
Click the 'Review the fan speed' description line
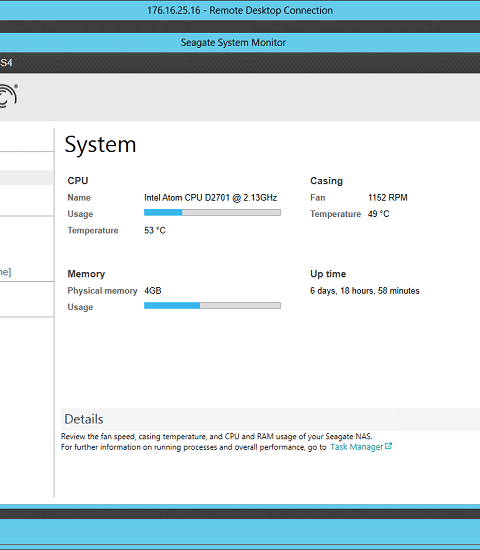tap(216, 436)
